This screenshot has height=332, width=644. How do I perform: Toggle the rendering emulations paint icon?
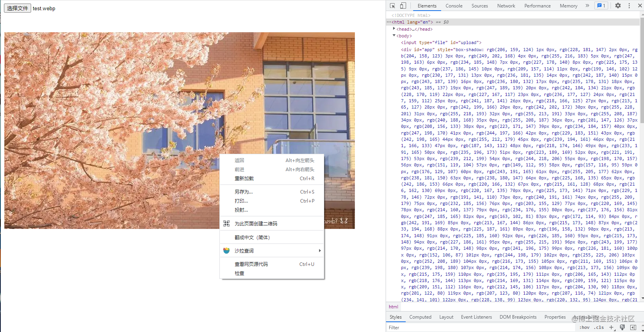point(622,327)
